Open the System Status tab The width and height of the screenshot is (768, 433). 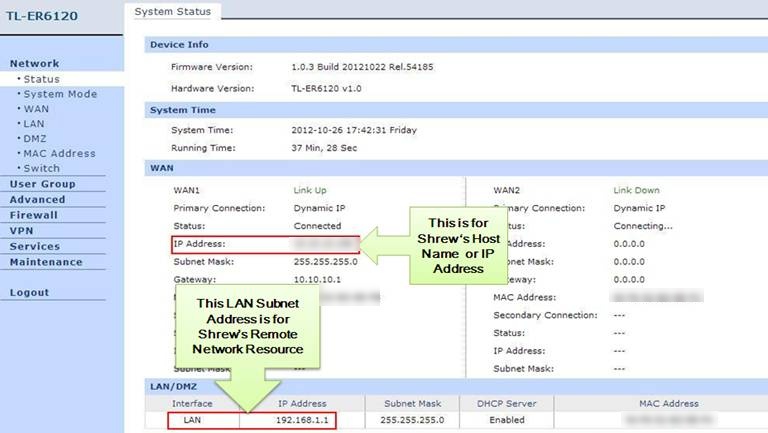[172, 11]
